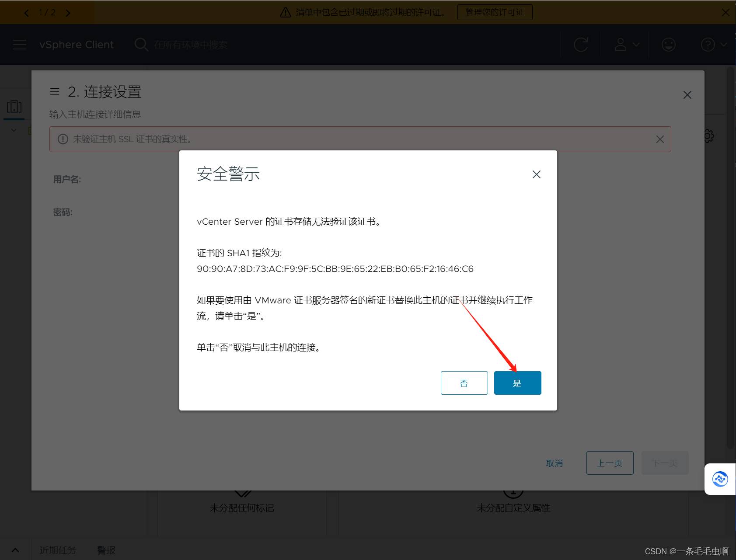The image size is (736, 560).
Task: Open the vSphere Client hamburger menu
Action: pyautogui.click(x=20, y=45)
